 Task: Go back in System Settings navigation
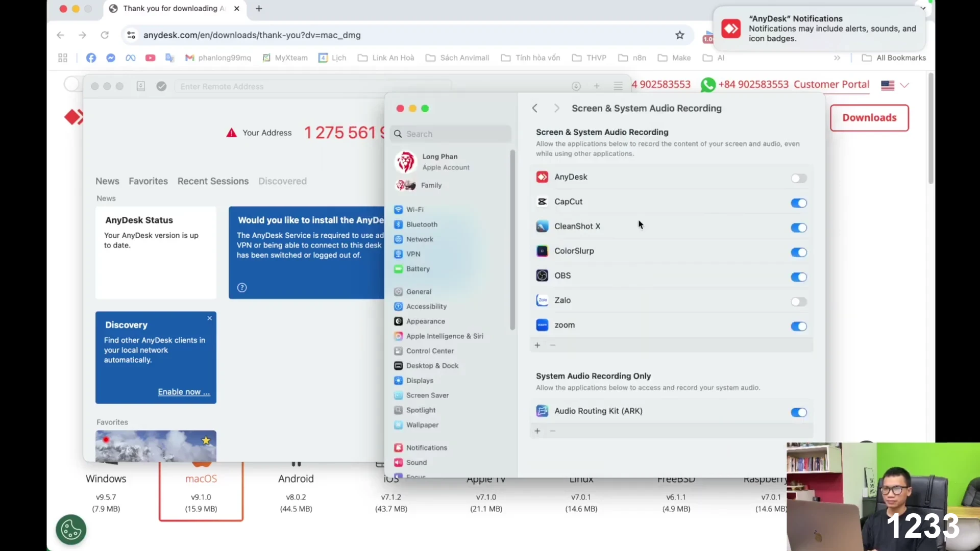coord(534,108)
